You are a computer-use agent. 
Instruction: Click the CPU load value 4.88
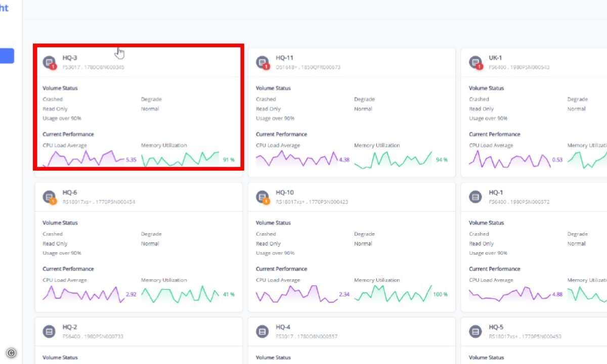(x=557, y=294)
